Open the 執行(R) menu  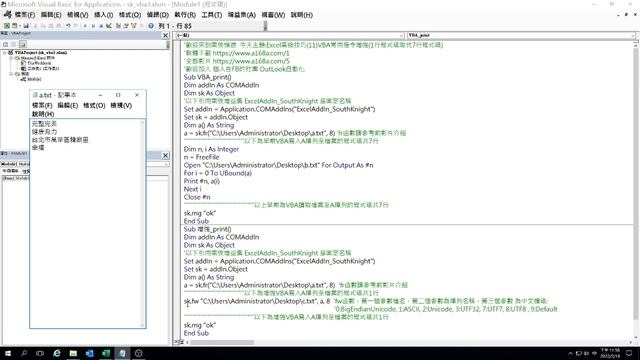pos(185,15)
